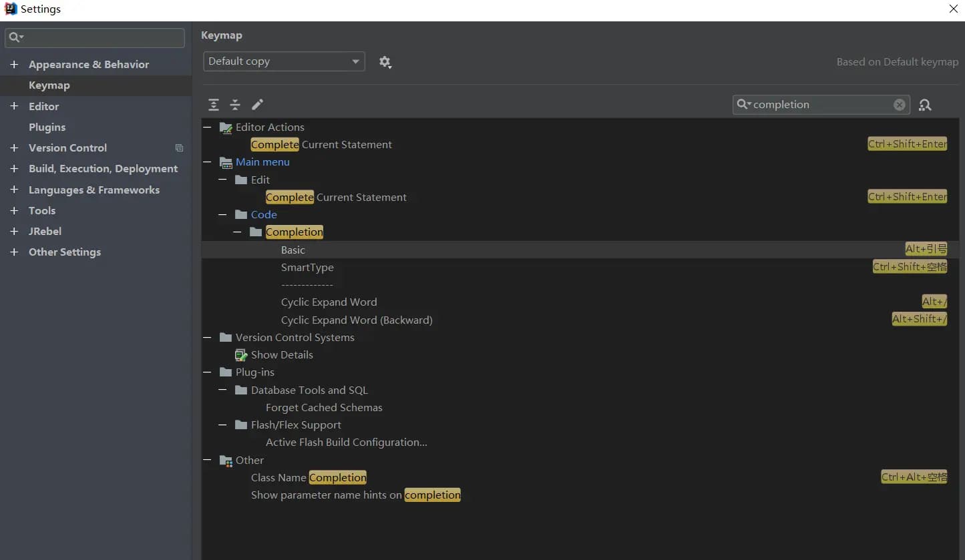Click the Collapse All toolbar icon

[x=235, y=104]
